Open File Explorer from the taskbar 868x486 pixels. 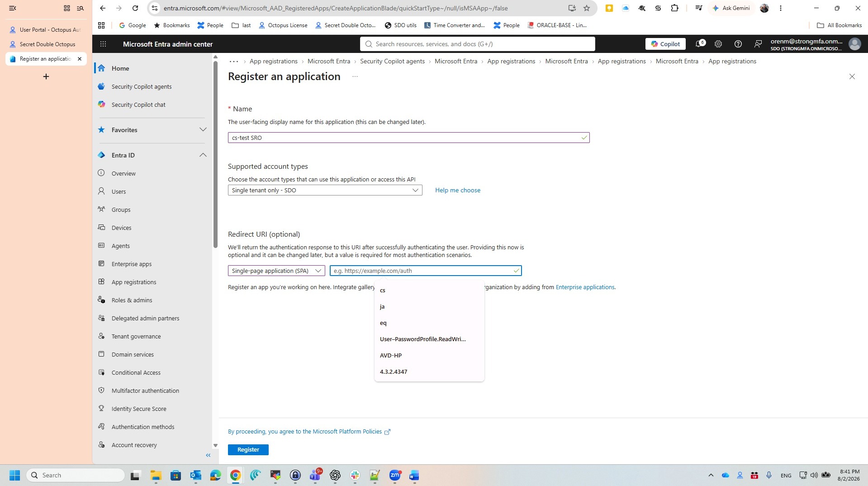[156, 475]
